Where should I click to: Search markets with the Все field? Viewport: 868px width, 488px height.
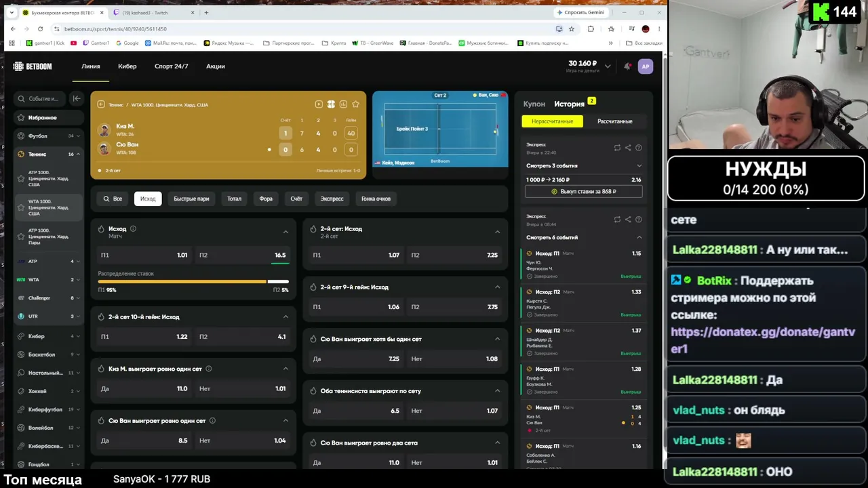[x=113, y=199]
